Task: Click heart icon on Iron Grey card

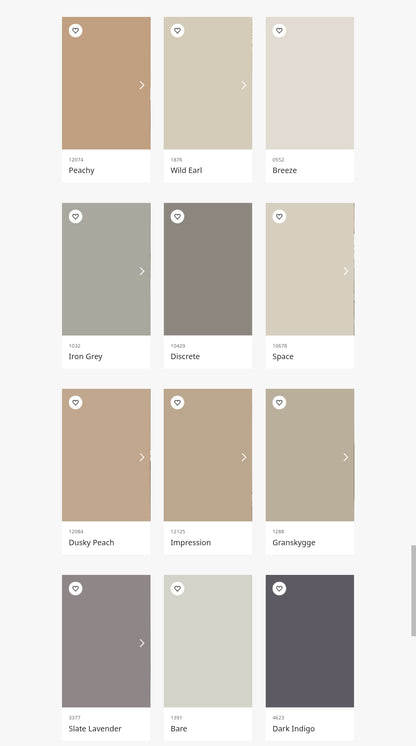Action: click(x=76, y=217)
